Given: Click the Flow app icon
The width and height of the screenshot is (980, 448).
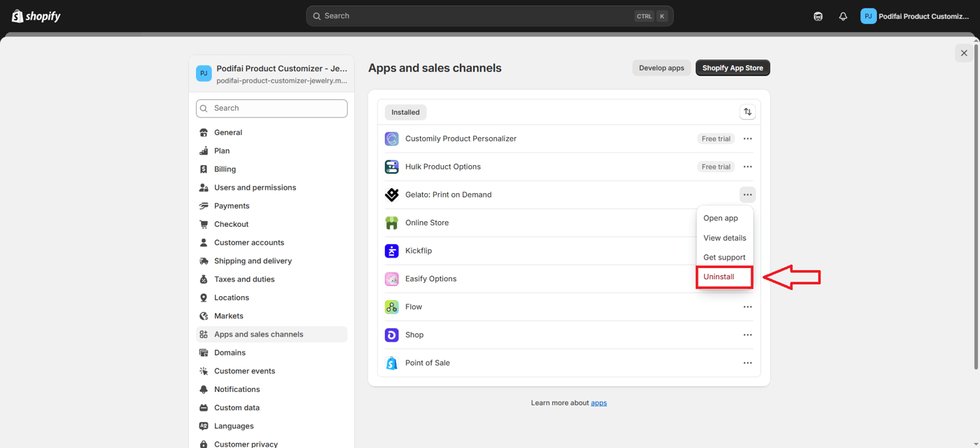Looking at the screenshot, I should click(x=392, y=307).
